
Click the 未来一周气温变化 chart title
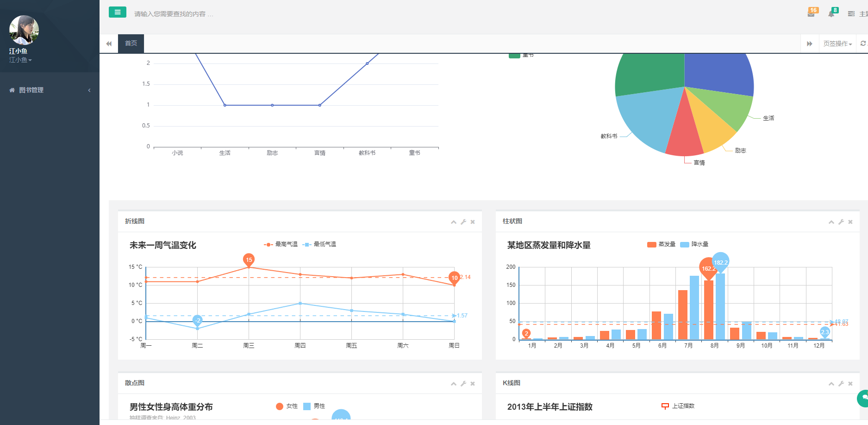[x=163, y=245]
